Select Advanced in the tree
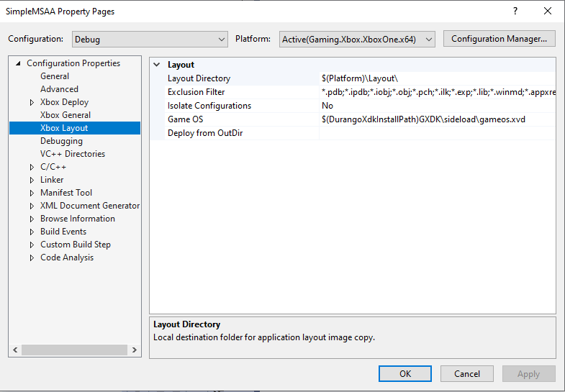 click(59, 89)
